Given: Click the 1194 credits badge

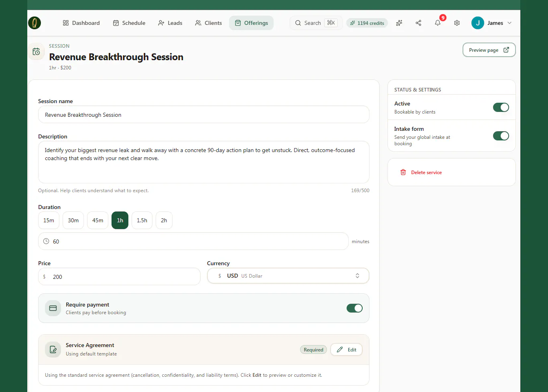Looking at the screenshot, I should point(367,23).
